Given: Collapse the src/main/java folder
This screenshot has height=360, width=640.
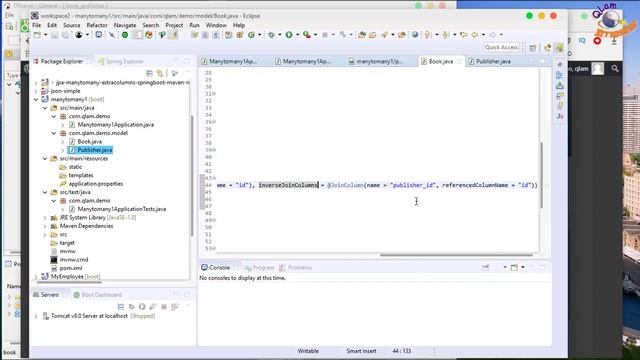Looking at the screenshot, I should pyautogui.click(x=45, y=108).
